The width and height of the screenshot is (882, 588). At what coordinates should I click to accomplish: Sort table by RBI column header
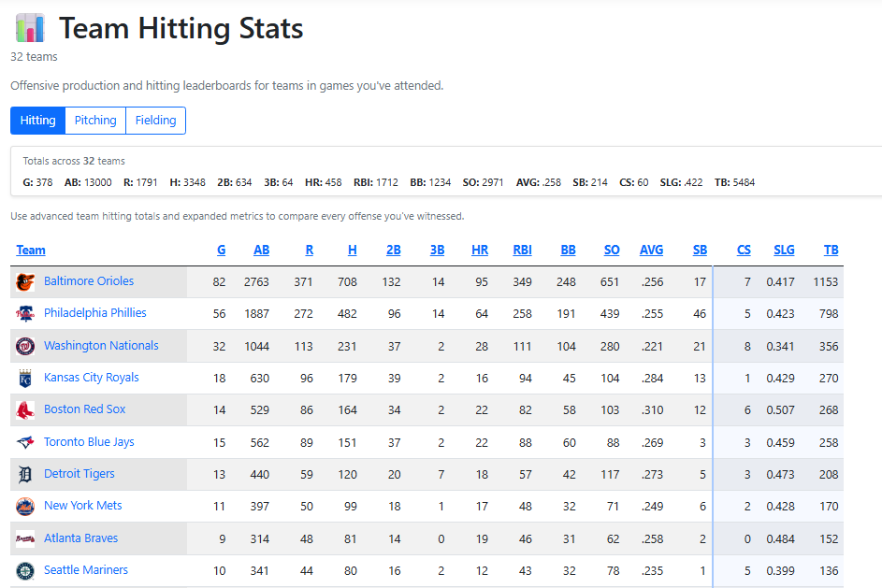pyautogui.click(x=522, y=251)
